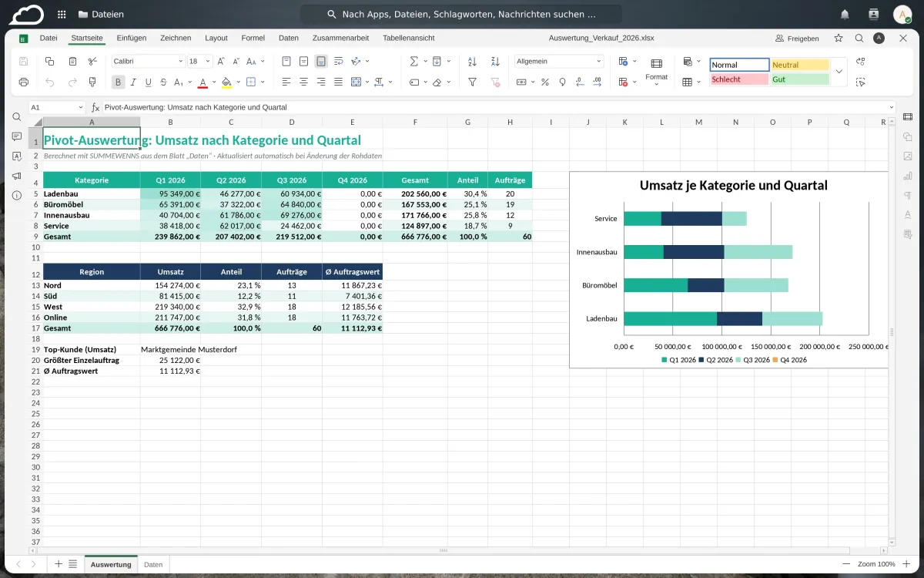Toggle bold formatting

click(x=118, y=82)
